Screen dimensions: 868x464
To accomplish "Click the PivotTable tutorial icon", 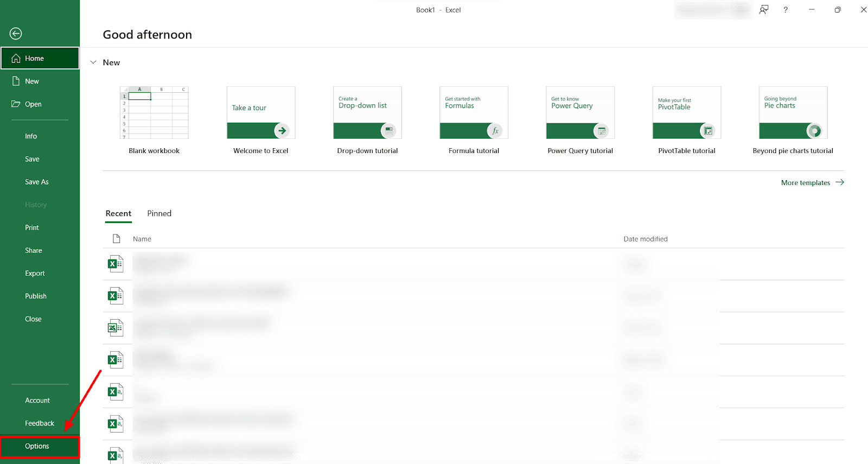I will [707, 131].
